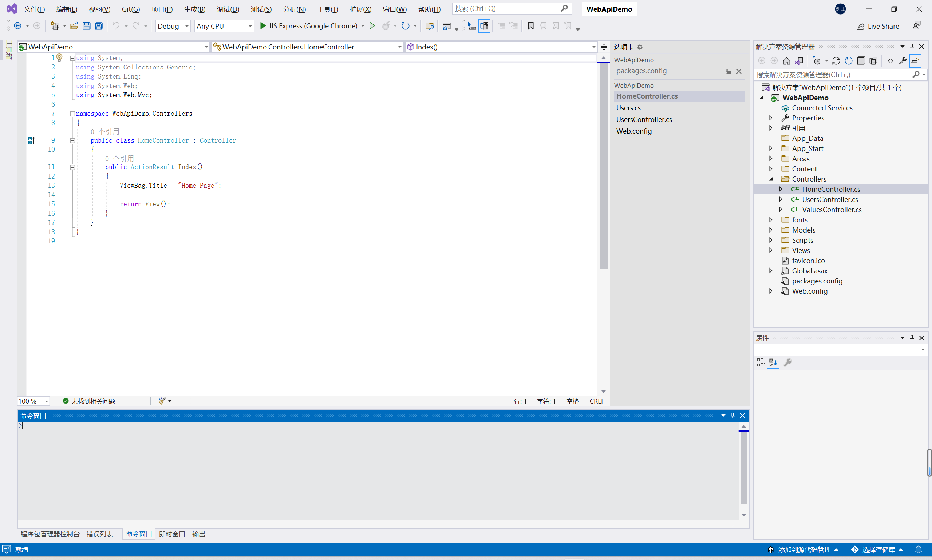This screenshot has width=932, height=560.
Task: Toggle Show All Files in Solution Explorer
Action: [873, 61]
